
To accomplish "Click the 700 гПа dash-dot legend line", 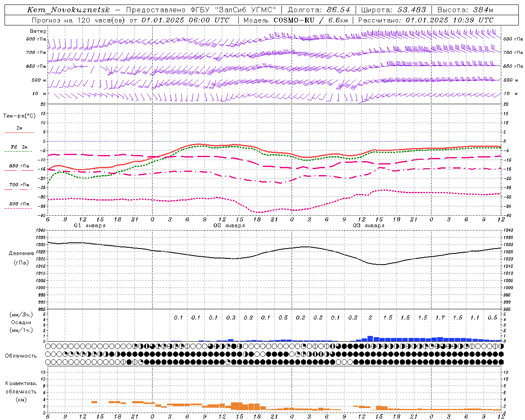I will point(19,189).
